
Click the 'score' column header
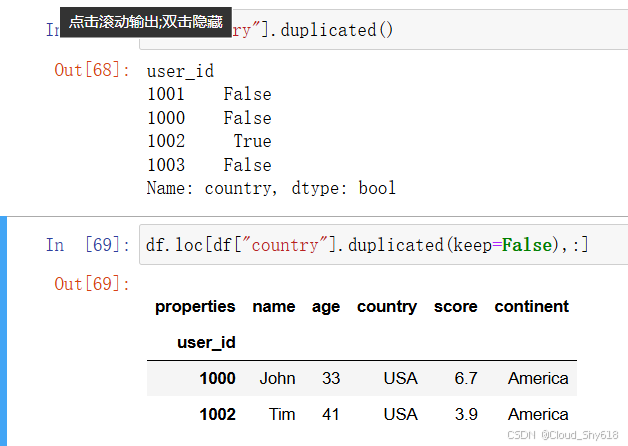tap(456, 307)
